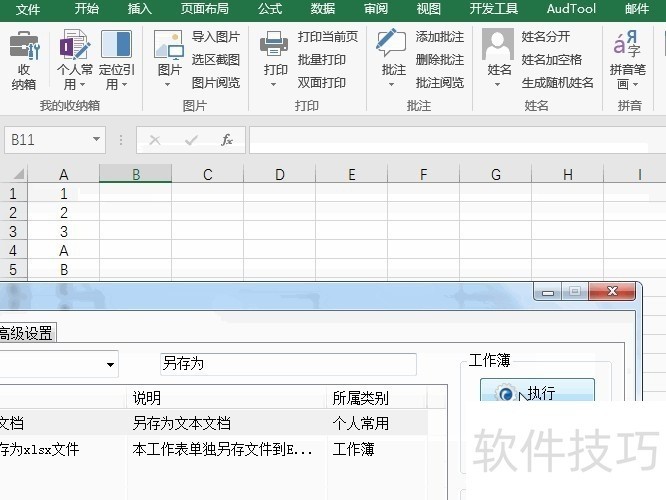
Task: Click the 姓名 person icon
Action: pyautogui.click(x=498, y=44)
